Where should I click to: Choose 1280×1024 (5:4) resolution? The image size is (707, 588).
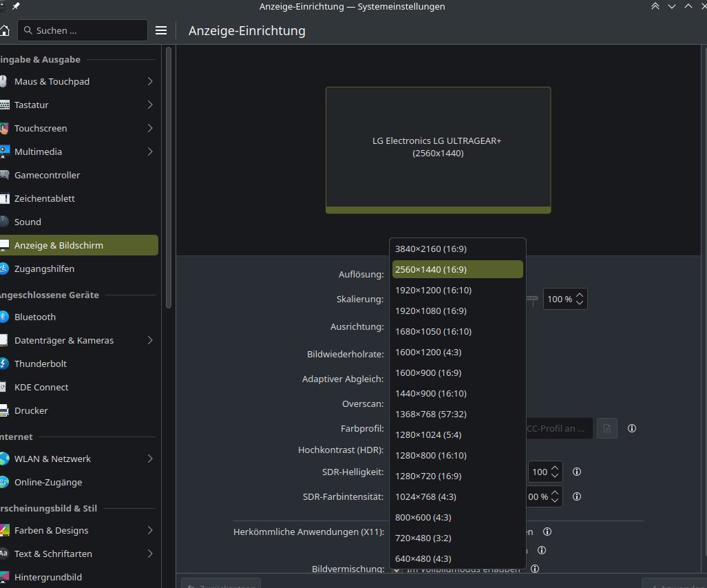click(x=457, y=434)
